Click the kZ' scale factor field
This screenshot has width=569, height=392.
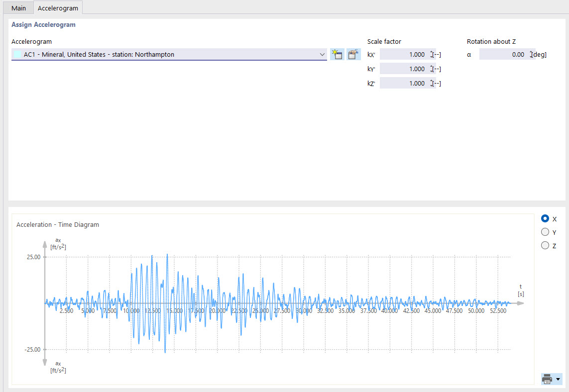click(x=403, y=84)
